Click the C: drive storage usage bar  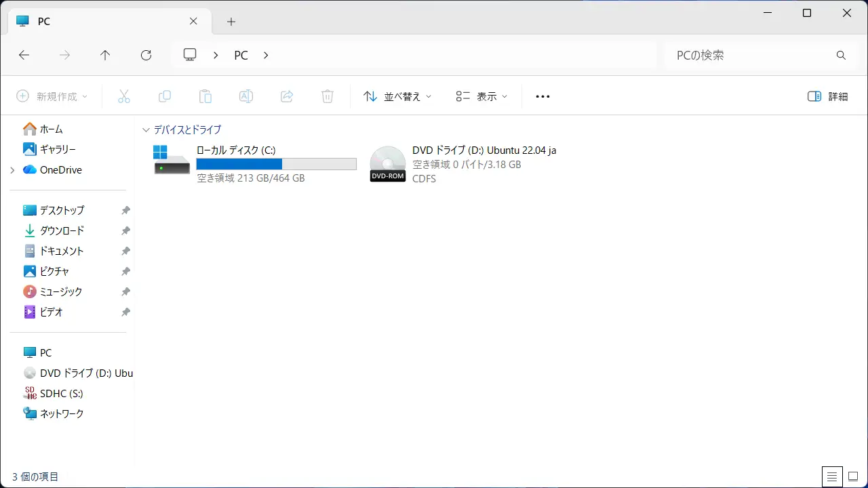point(276,164)
